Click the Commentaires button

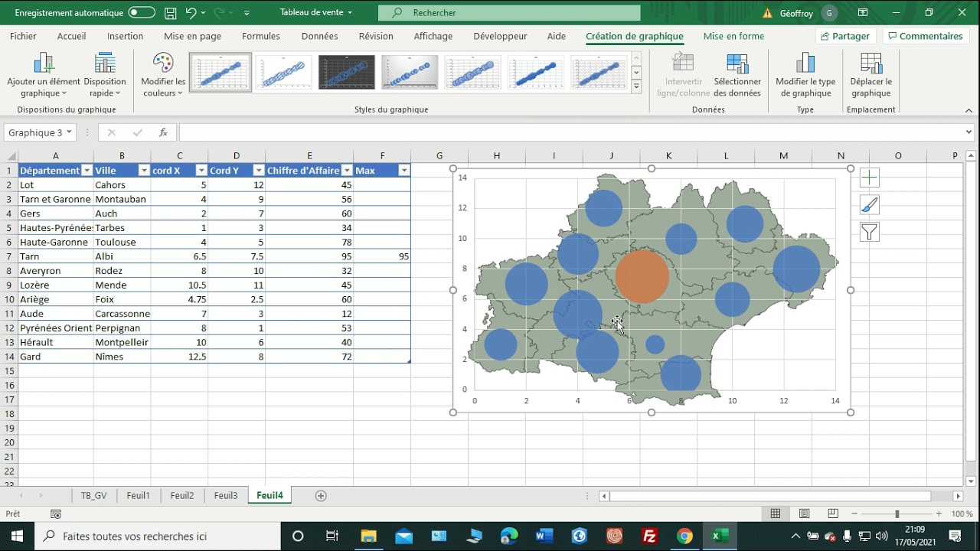[x=924, y=36]
